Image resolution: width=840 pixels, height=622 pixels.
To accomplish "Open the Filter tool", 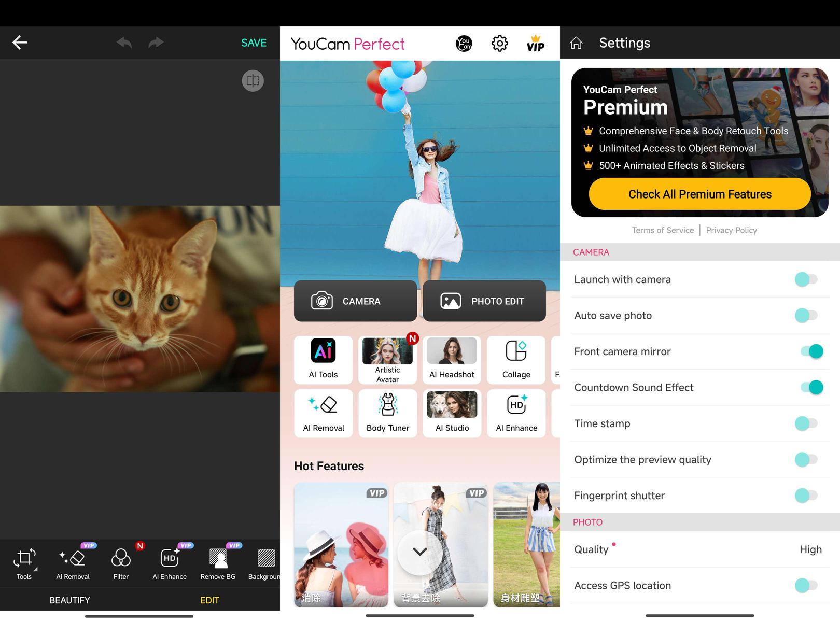I will tap(121, 563).
